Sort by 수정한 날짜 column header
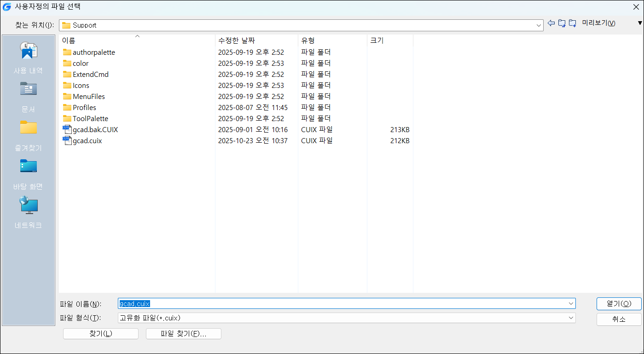Image resolution: width=644 pixels, height=354 pixels. coord(237,41)
